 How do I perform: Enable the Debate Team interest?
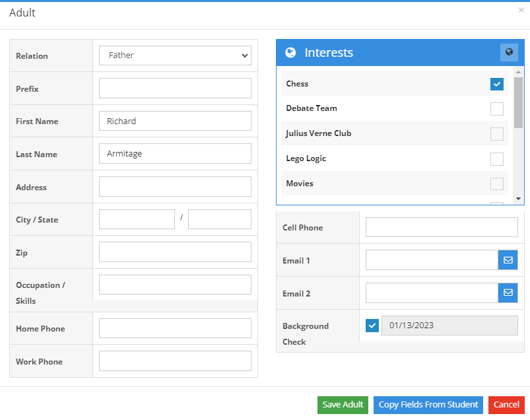pyautogui.click(x=496, y=109)
